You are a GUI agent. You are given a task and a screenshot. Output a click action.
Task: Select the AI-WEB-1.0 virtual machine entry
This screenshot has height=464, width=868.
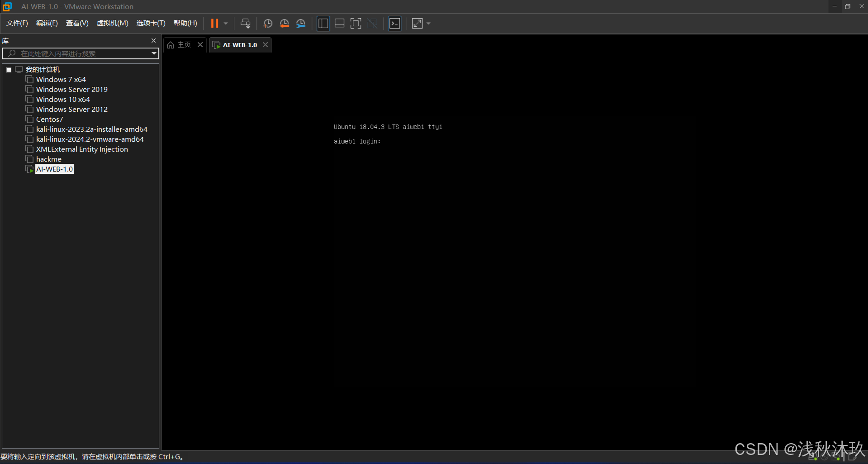[54, 169]
